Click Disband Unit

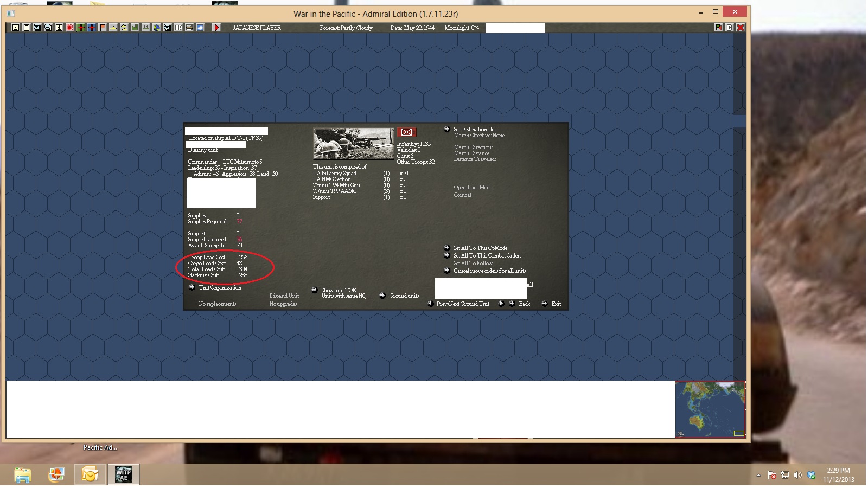pos(284,296)
